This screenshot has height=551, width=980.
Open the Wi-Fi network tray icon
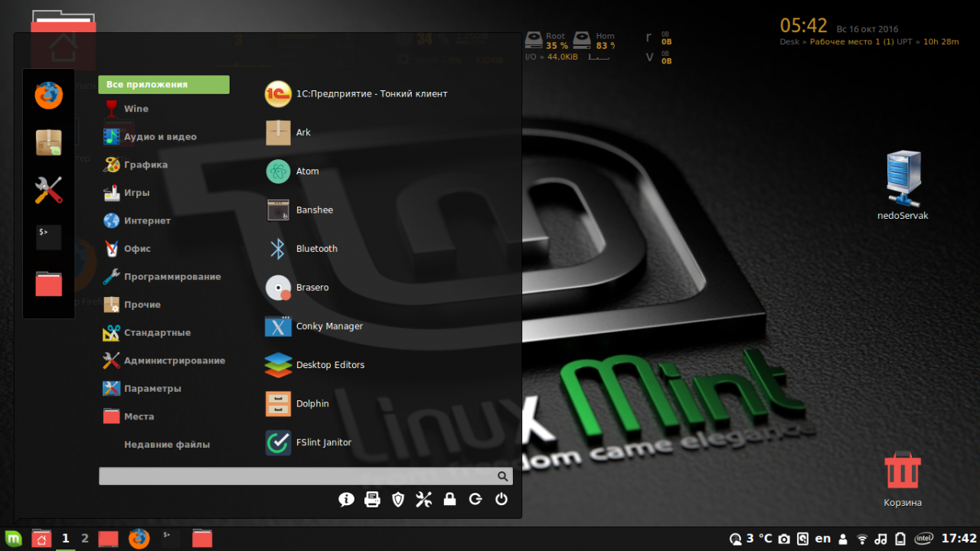(x=862, y=539)
